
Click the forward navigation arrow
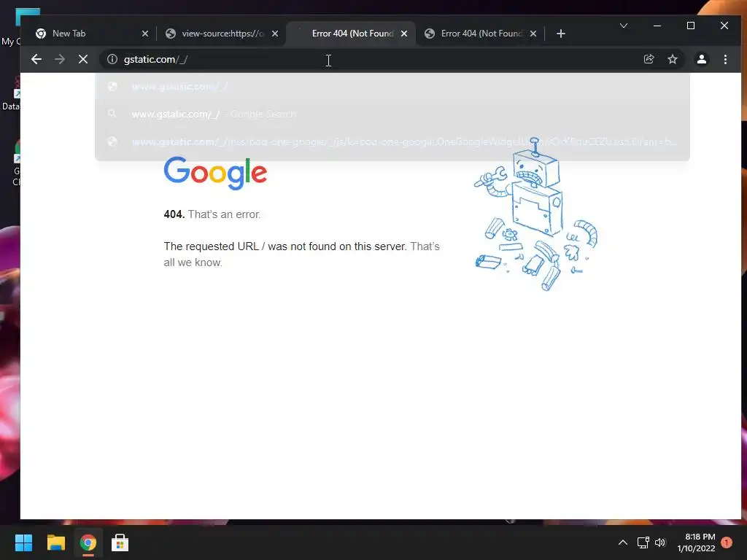tap(60, 59)
